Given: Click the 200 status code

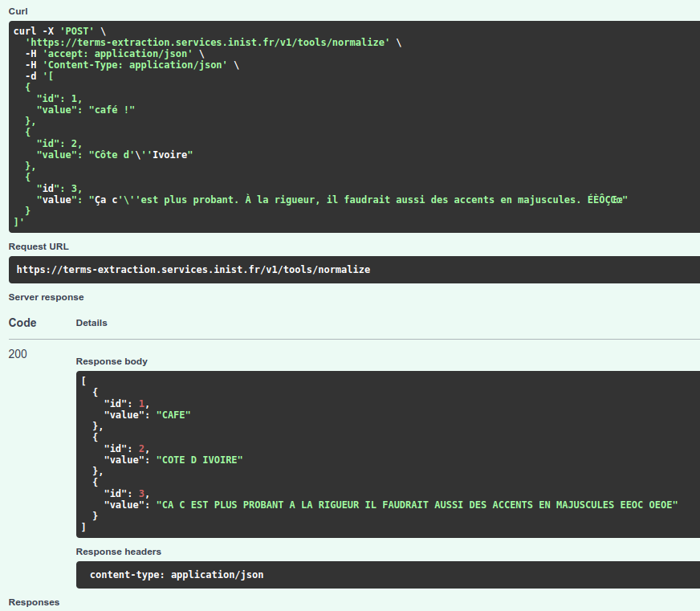Looking at the screenshot, I should click(18, 353).
